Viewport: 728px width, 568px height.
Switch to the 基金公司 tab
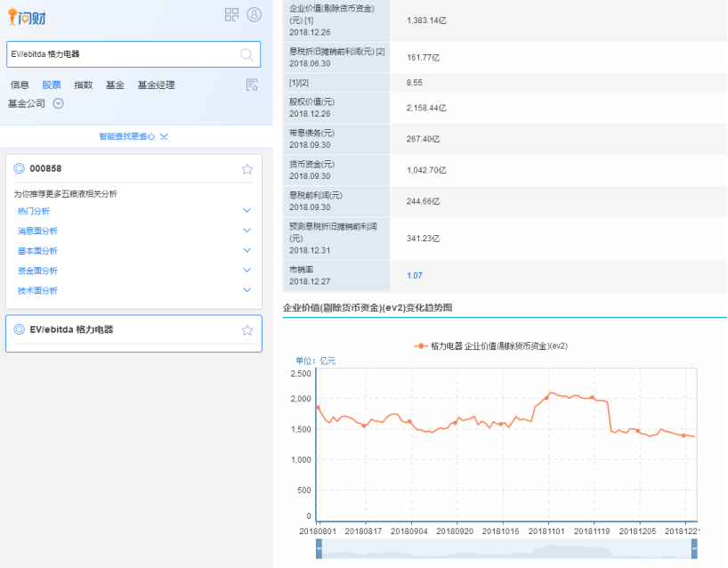click(27, 103)
